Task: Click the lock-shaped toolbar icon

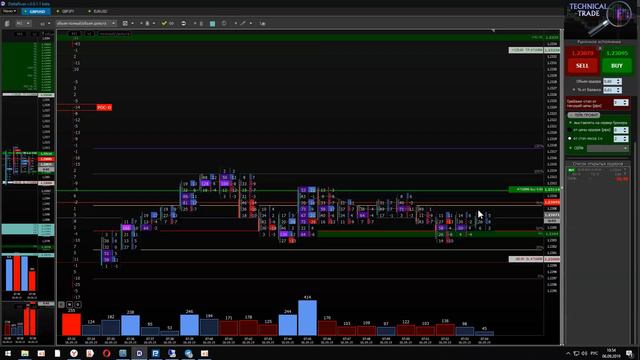Action: pyautogui.click(x=147, y=23)
